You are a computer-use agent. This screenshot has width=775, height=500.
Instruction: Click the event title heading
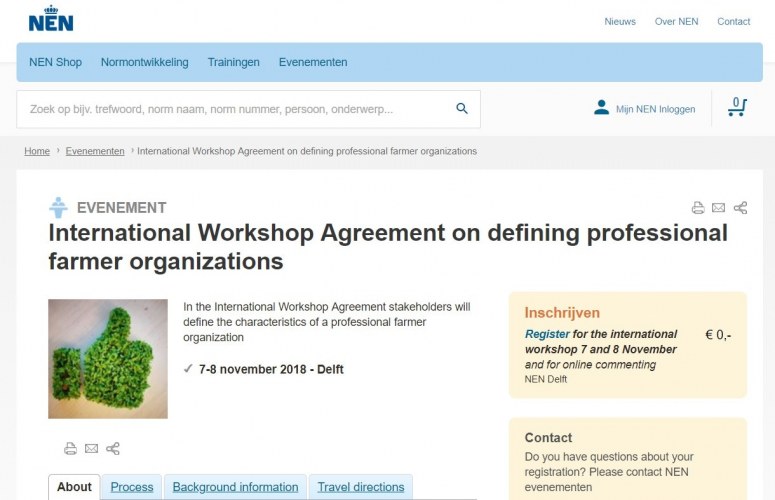point(388,247)
